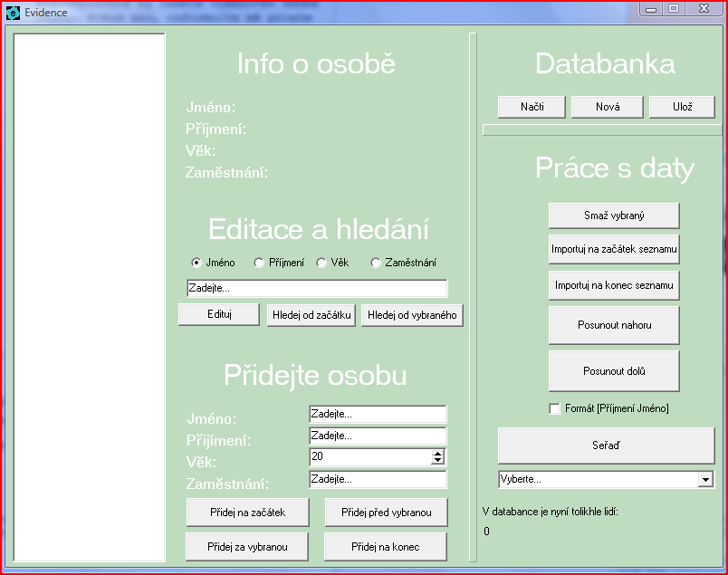Click the empty people list box
The height and width of the screenshot is (575, 728).
click(x=89, y=297)
